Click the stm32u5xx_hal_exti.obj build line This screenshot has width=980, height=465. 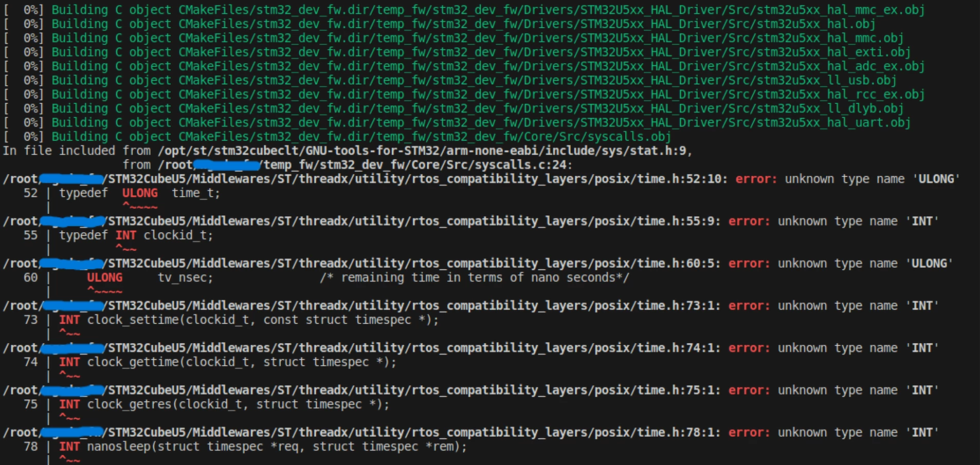[x=457, y=52]
